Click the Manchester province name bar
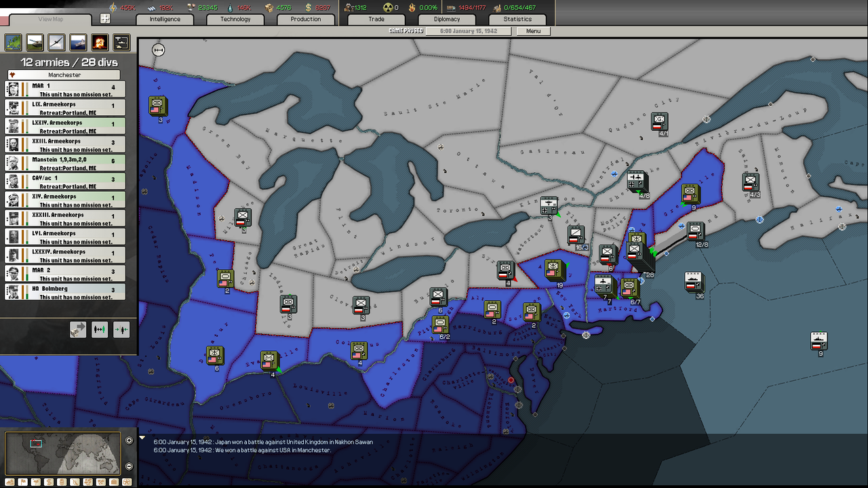868x488 pixels. tap(64, 75)
